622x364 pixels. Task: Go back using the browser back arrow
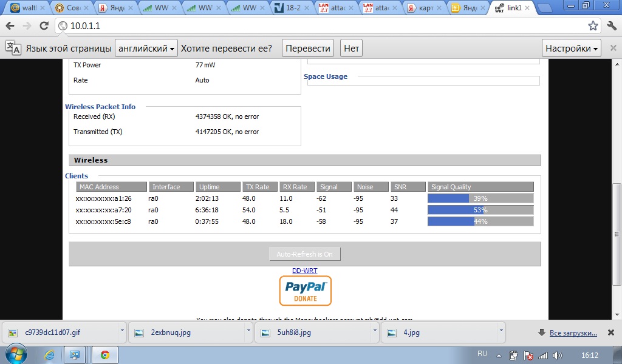click(x=10, y=26)
